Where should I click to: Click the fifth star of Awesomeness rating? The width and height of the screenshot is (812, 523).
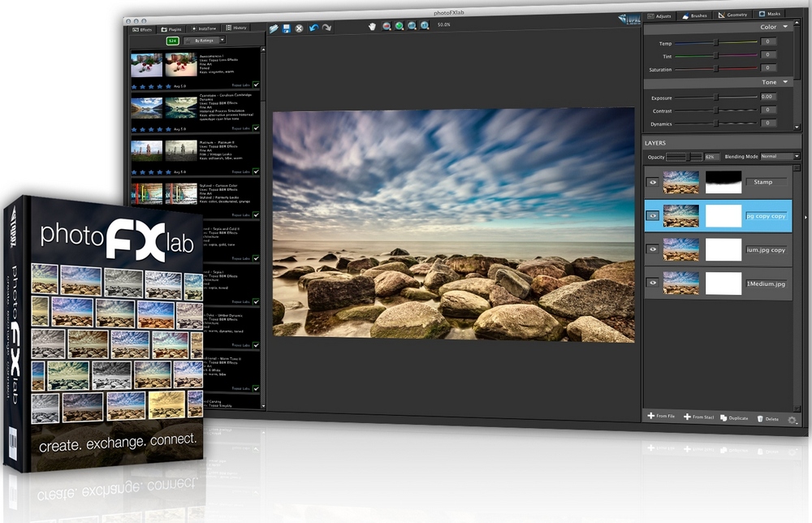point(168,86)
